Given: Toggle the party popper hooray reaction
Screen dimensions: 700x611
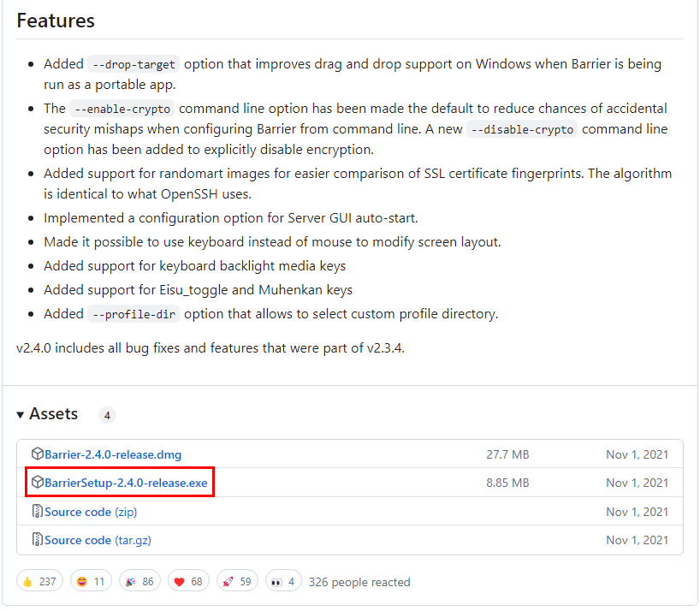Looking at the screenshot, I should 139,582.
